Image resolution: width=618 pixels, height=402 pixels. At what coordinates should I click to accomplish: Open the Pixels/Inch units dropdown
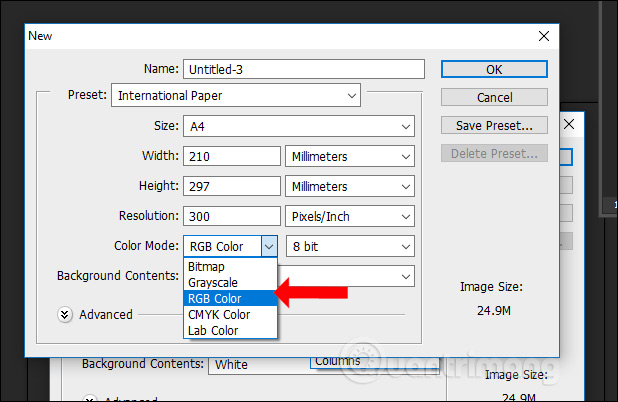(x=350, y=217)
